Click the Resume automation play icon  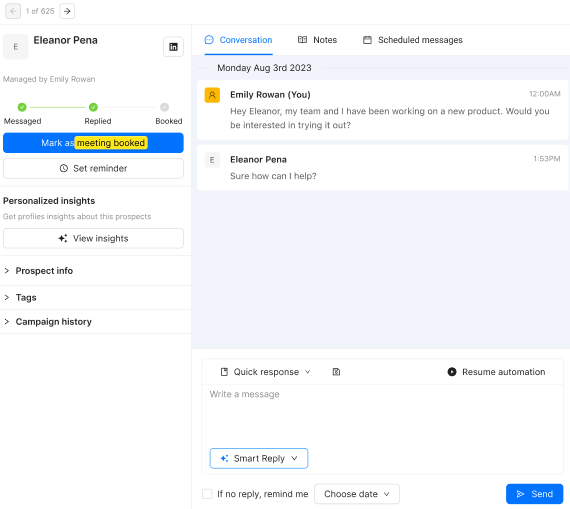click(452, 372)
